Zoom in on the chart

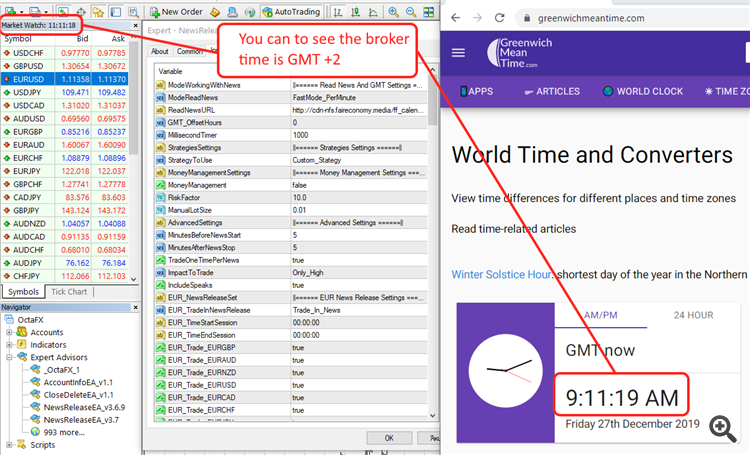click(x=393, y=11)
